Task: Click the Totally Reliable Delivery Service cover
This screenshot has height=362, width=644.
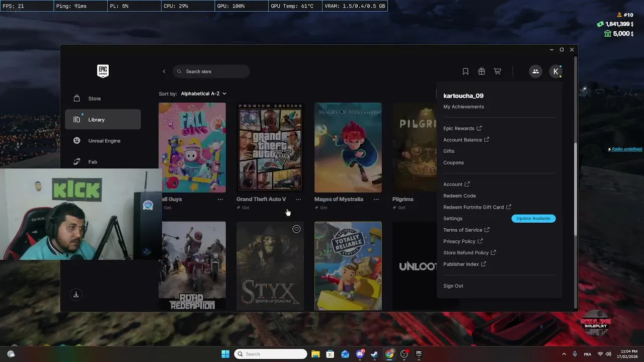Action: (348, 266)
